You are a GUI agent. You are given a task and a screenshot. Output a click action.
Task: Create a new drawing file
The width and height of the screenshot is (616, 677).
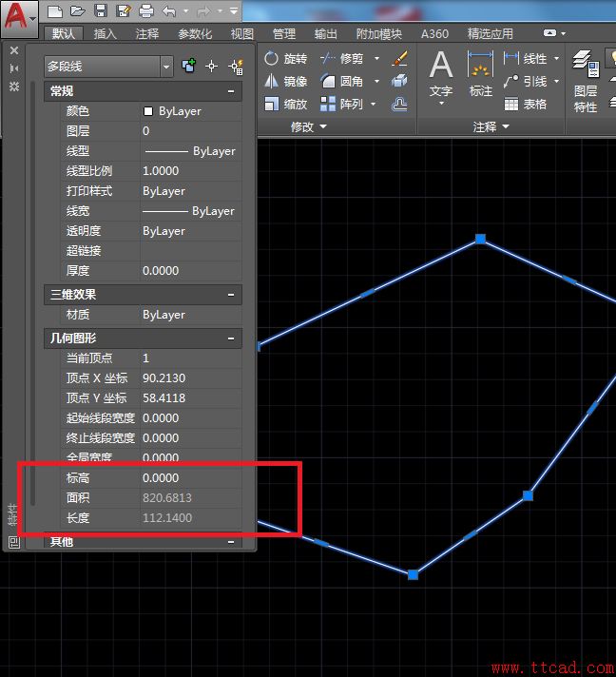tap(55, 11)
